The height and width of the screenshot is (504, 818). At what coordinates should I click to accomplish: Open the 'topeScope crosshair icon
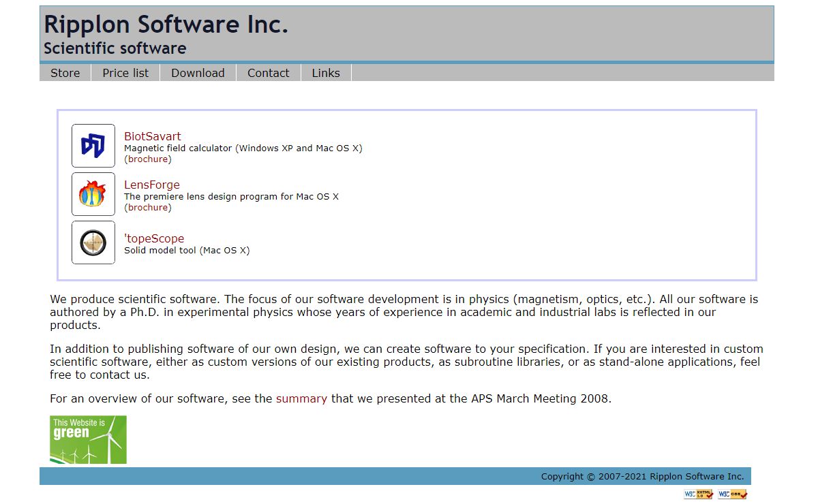tap(93, 242)
